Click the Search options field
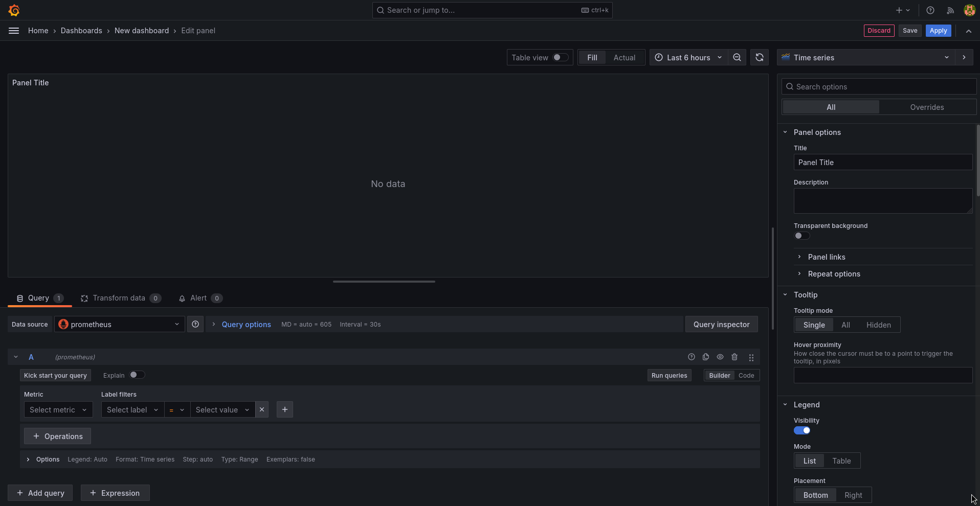The image size is (980, 506). (x=879, y=87)
